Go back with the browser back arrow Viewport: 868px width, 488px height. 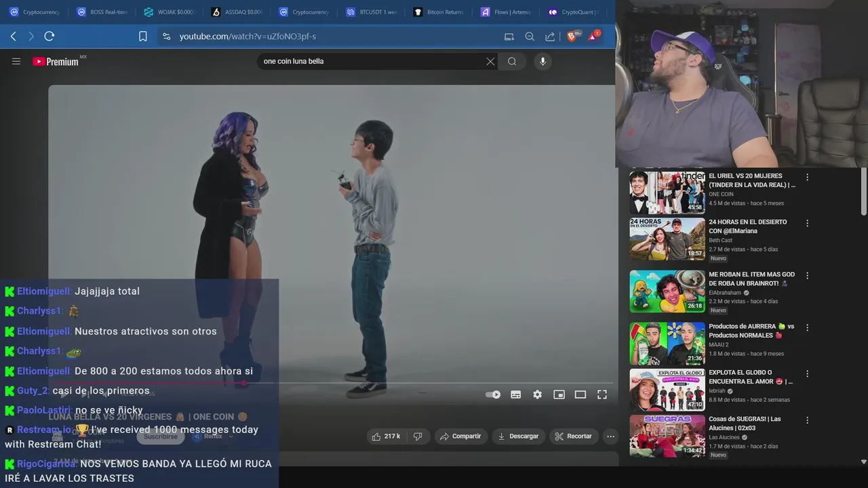click(x=13, y=36)
